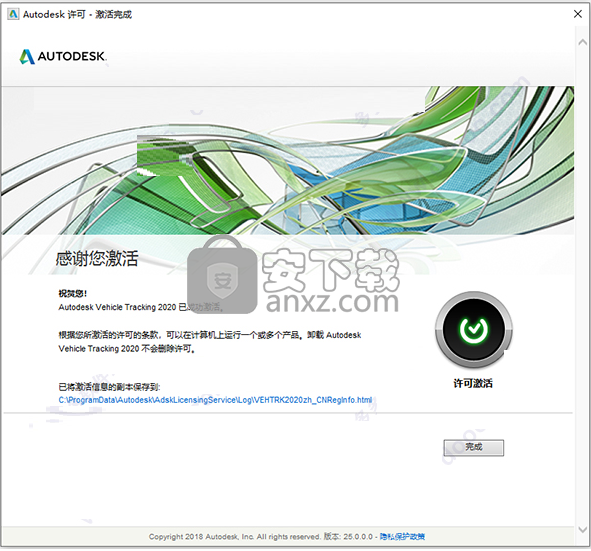
Task: Click the 完成 finish button
Action: point(473,447)
